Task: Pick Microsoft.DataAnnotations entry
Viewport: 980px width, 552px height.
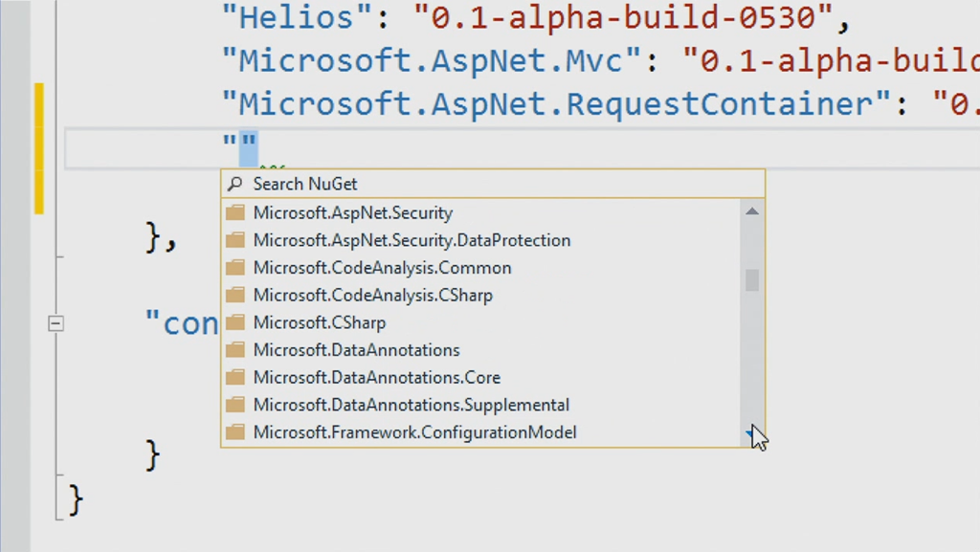Action: coord(481,350)
